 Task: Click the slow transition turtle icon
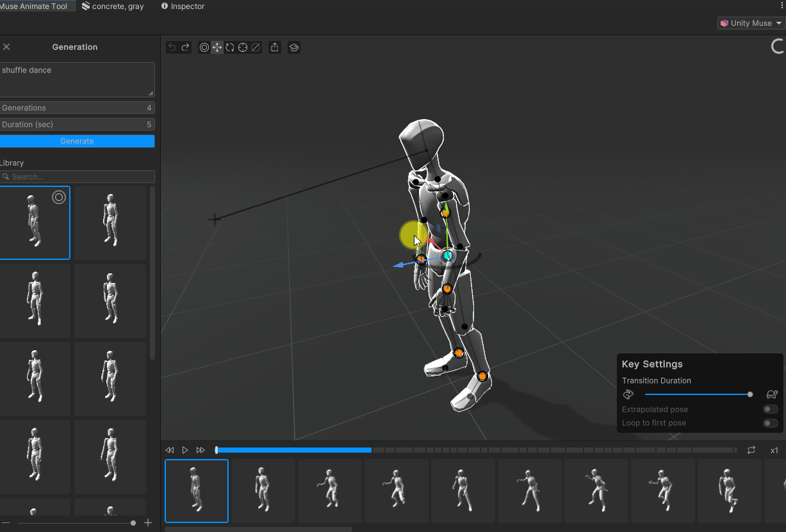coord(772,394)
